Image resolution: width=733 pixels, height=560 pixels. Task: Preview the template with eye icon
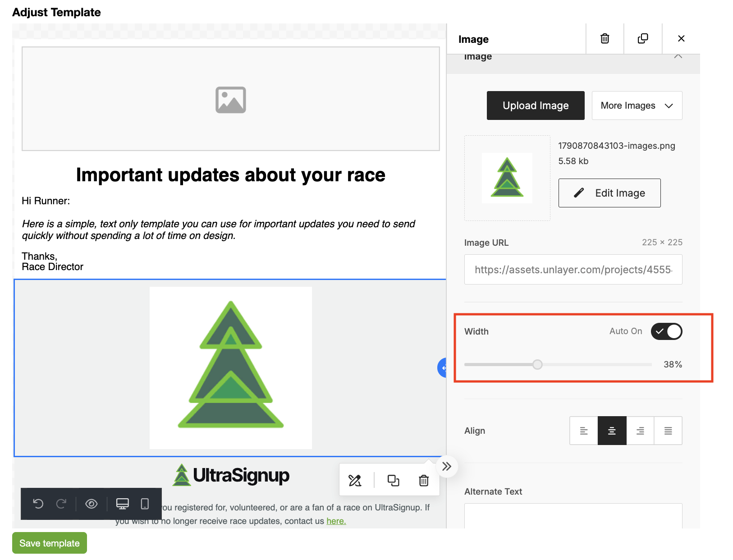tap(92, 504)
